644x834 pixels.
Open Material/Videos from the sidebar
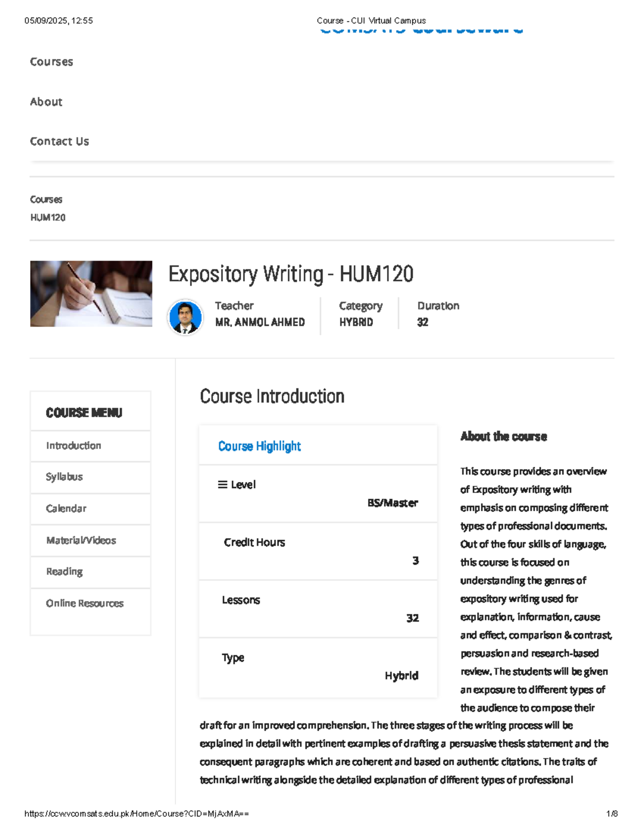[80, 540]
